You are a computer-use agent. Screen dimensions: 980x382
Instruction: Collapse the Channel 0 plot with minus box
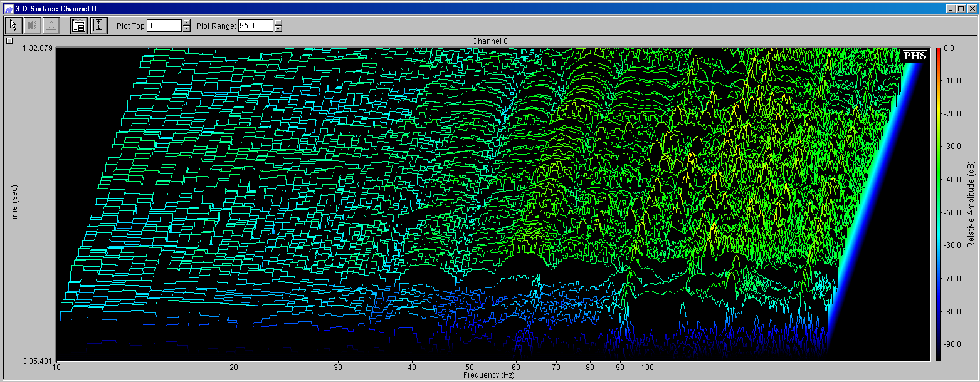(9, 41)
